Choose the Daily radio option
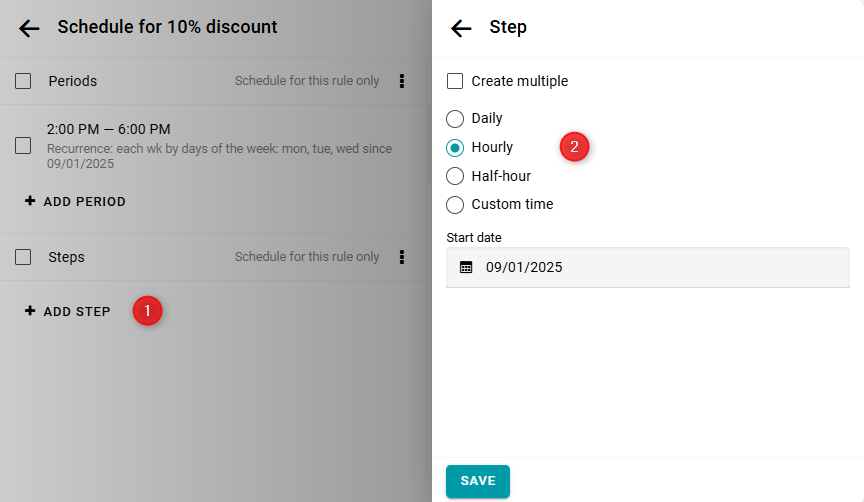The width and height of the screenshot is (864, 502). [455, 118]
